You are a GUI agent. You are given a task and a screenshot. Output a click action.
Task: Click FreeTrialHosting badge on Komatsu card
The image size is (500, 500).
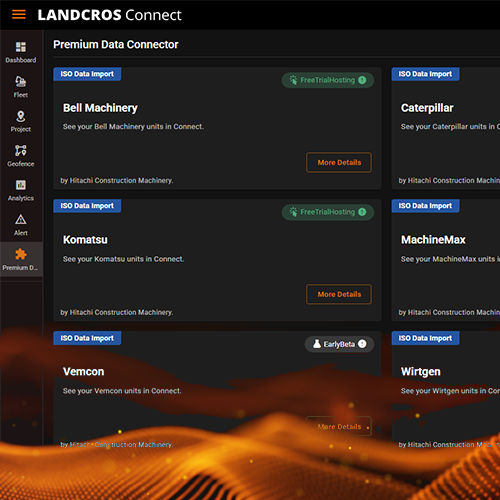click(x=328, y=212)
